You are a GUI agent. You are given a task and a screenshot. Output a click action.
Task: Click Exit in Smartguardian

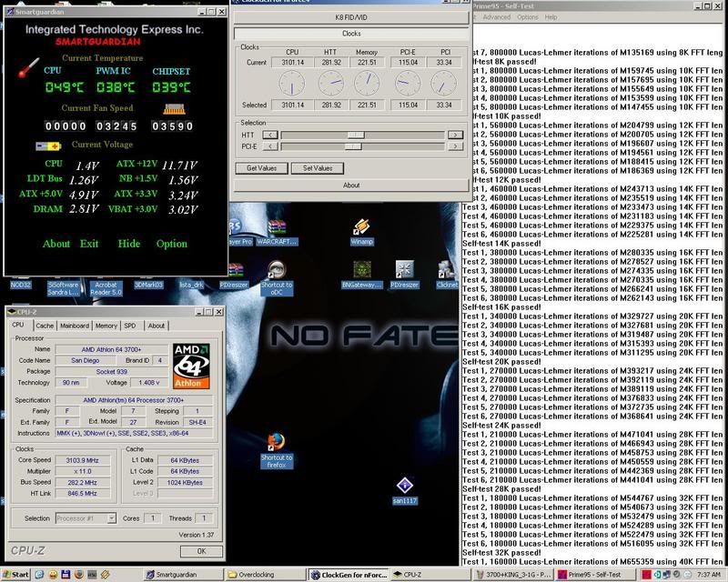88,244
